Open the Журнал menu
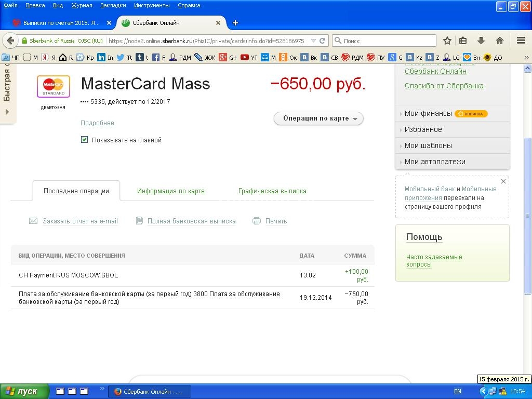The width and height of the screenshot is (532, 399). pos(82,5)
